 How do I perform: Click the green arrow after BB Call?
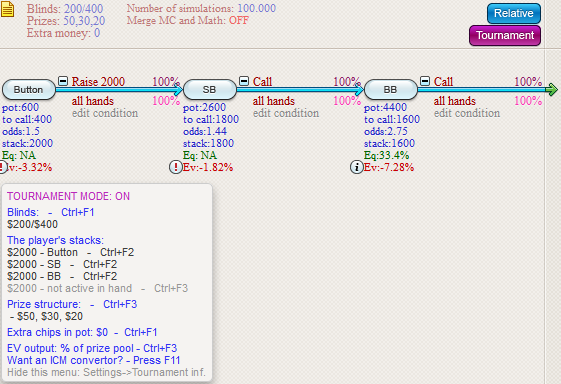(x=551, y=89)
